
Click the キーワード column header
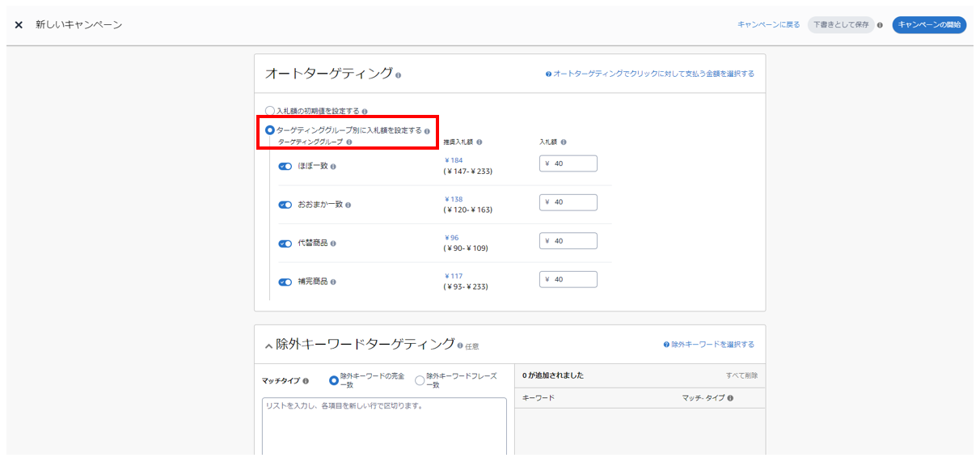(x=539, y=399)
